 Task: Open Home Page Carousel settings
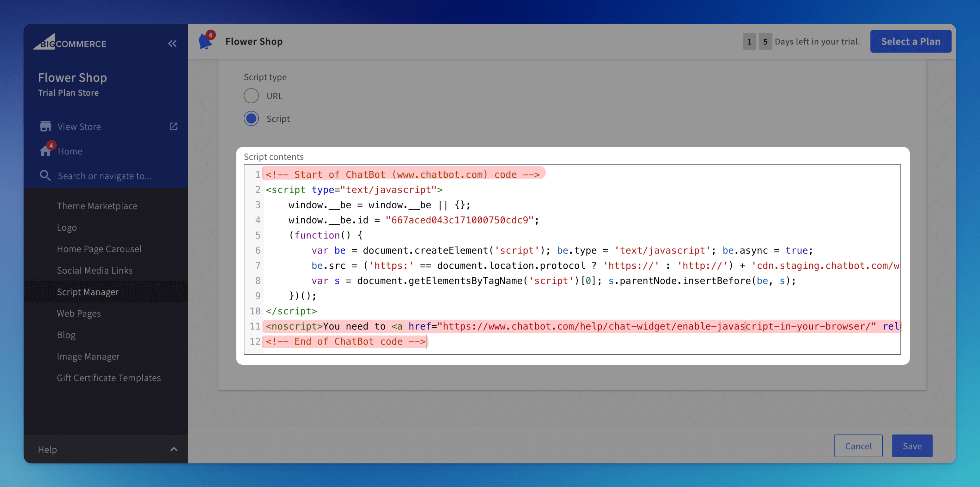[x=99, y=249]
